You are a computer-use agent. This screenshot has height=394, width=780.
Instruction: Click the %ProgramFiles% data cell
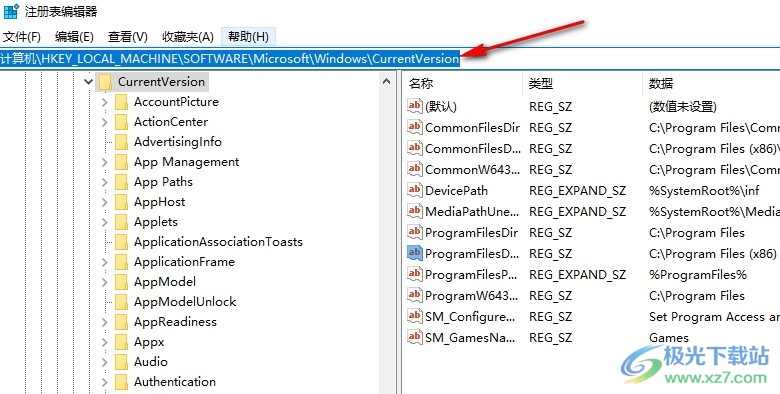(x=698, y=275)
